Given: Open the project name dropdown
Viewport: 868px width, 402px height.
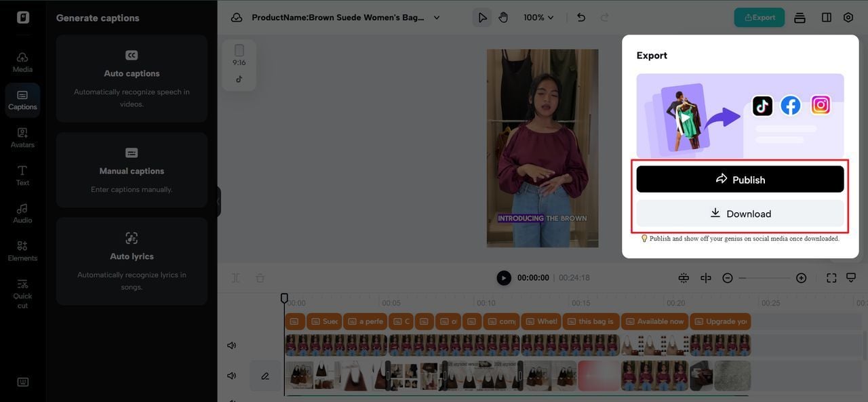Looking at the screenshot, I should click(437, 17).
